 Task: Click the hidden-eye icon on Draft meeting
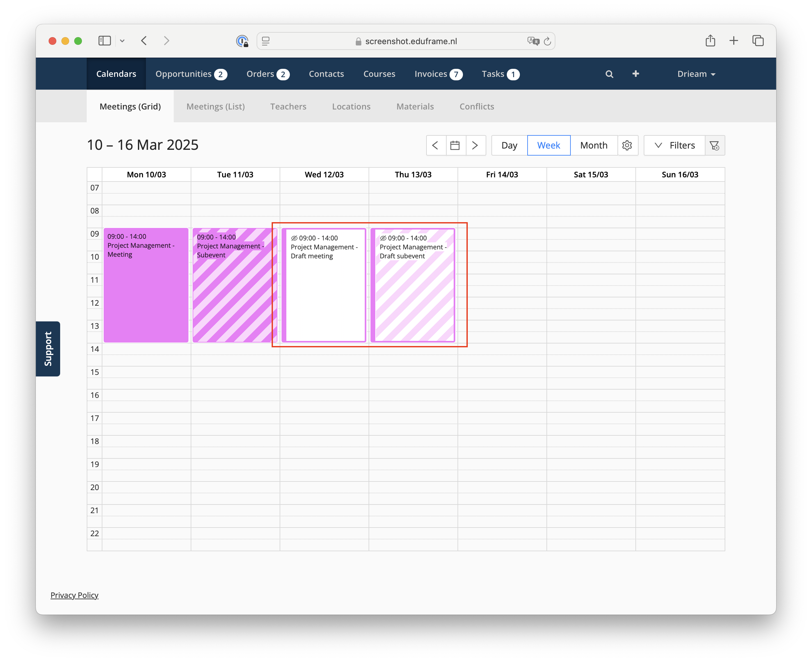click(294, 238)
